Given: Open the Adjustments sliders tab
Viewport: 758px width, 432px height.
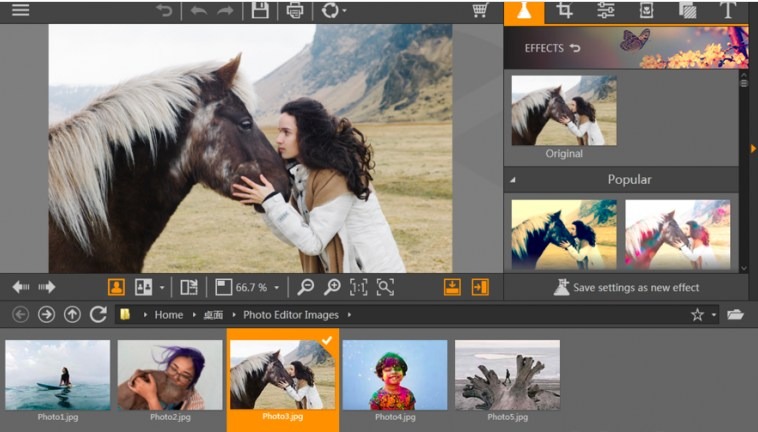Looking at the screenshot, I should pyautogui.click(x=605, y=10).
